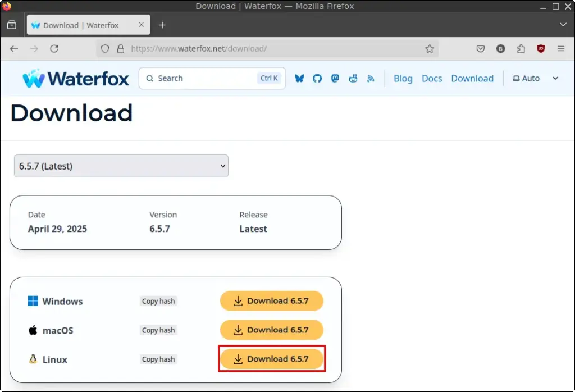Focus the site Search box

pyautogui.click(x=212, y=78)
